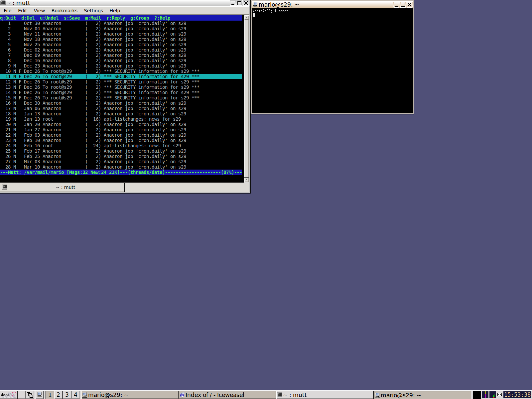Open the Help menu in mutt window
The image size is (532, 399).
click(115, 11)
